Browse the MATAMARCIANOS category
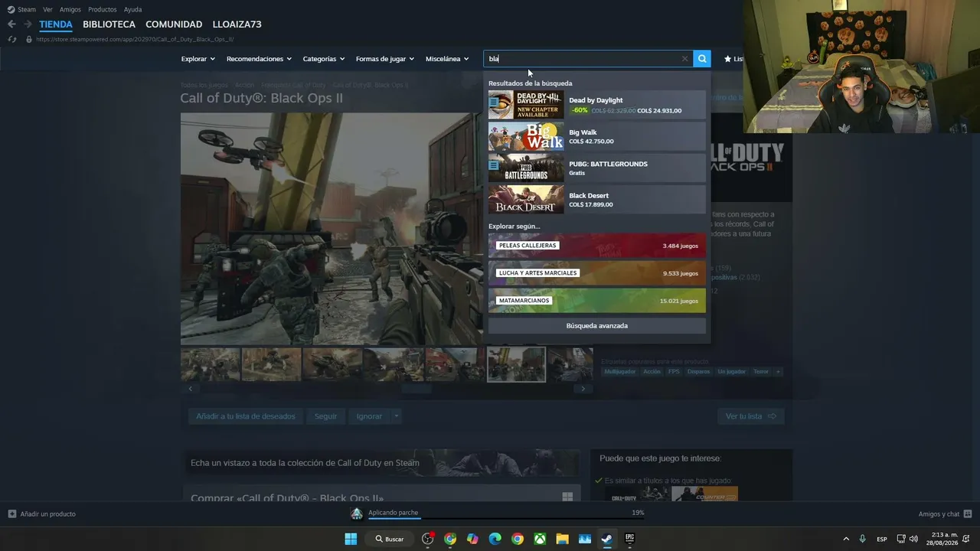Image resolution: width=980 pixels, height=551 pixels. pos(597,301)
